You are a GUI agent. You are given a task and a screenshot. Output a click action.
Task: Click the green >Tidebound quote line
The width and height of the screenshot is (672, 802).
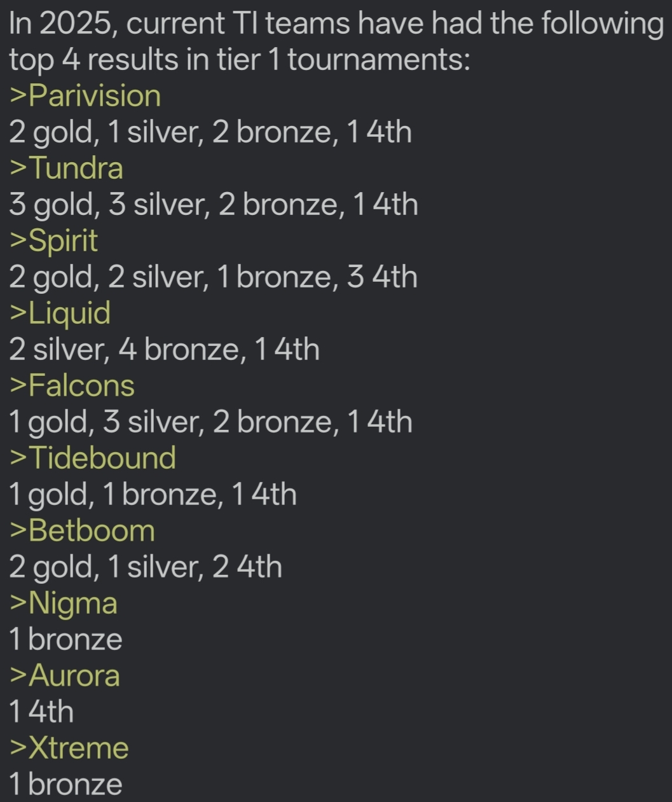(93, 458)
